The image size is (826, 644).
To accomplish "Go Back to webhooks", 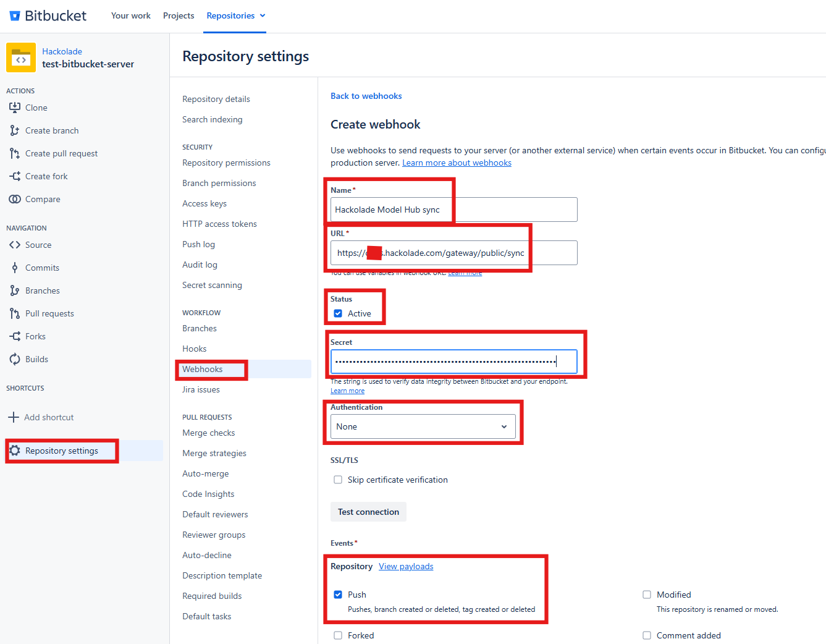I will [x=366, y=96].
